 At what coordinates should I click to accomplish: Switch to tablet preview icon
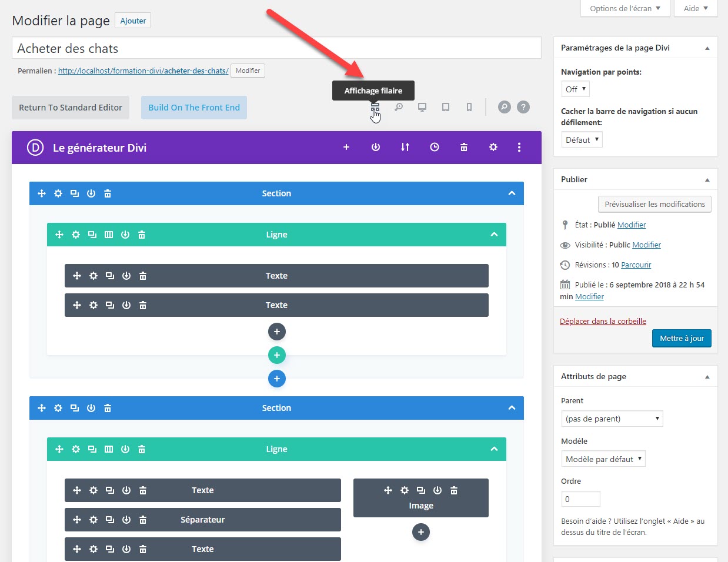(x=446, y=108)
